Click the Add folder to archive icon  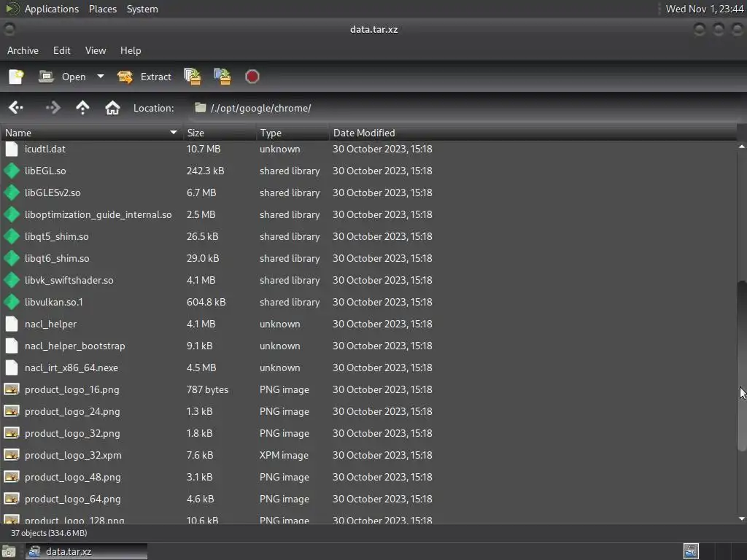tap(222, 77)
